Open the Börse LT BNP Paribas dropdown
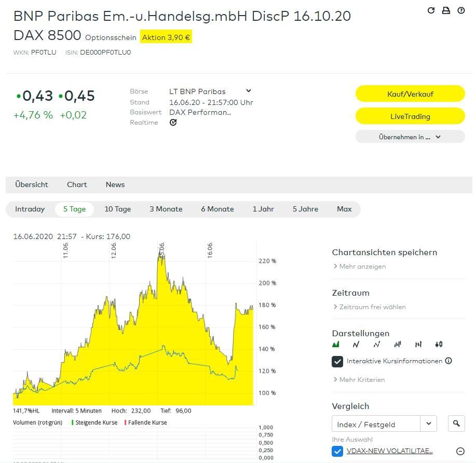Image resolution: width=476 pixels, height=463 pixels. pyautogui.click(x=248, y=91)
